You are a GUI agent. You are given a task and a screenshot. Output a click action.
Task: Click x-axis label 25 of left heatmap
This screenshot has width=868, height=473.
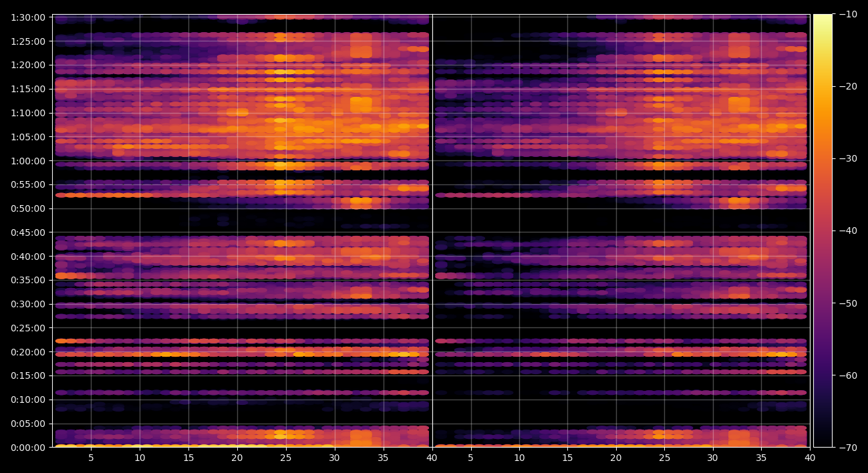(286, 458)
